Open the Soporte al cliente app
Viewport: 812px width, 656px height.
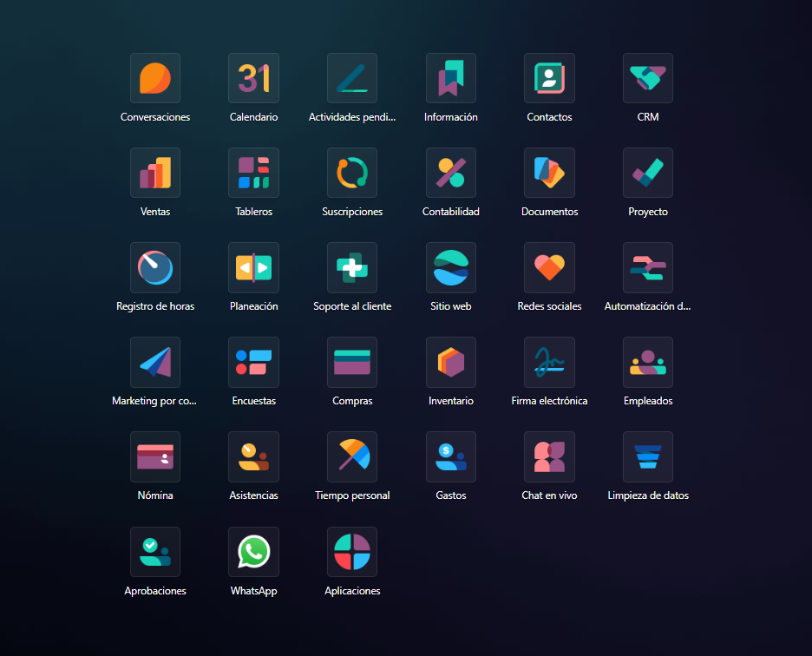pos(352,267)
